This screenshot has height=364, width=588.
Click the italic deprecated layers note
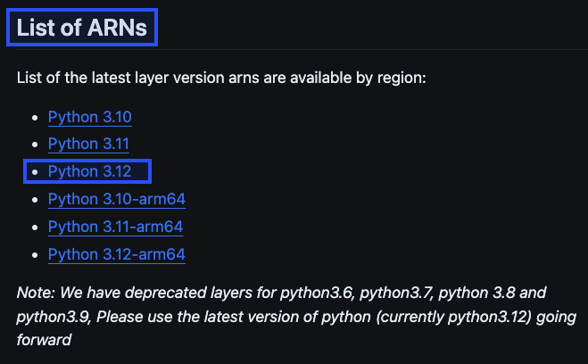click(296, 317)
